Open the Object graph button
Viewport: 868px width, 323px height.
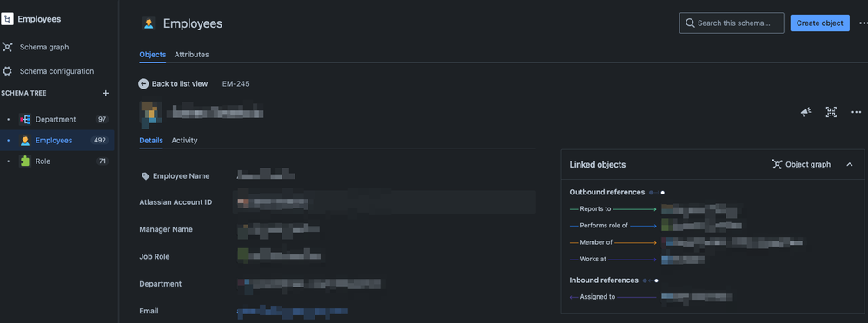[x=801, y=164]
